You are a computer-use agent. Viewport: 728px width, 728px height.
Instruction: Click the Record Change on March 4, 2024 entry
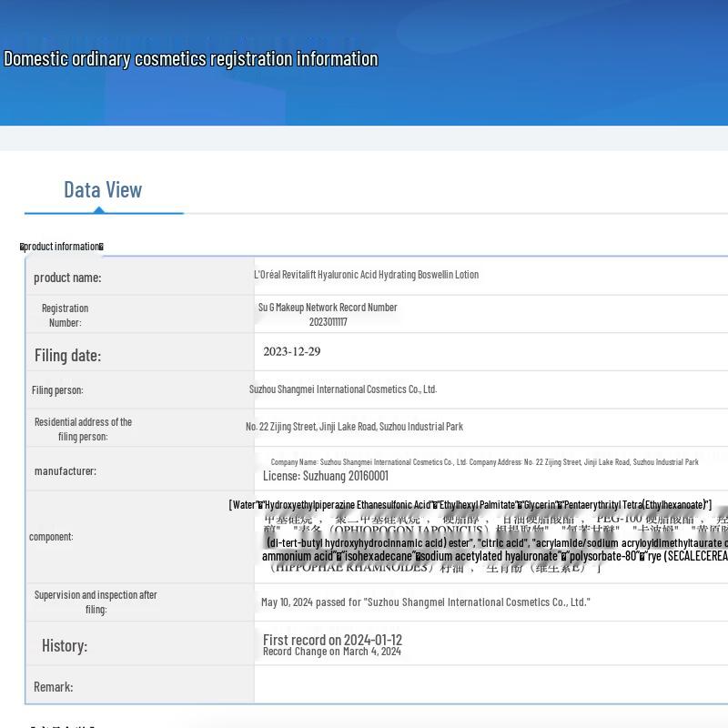[331, 652]
